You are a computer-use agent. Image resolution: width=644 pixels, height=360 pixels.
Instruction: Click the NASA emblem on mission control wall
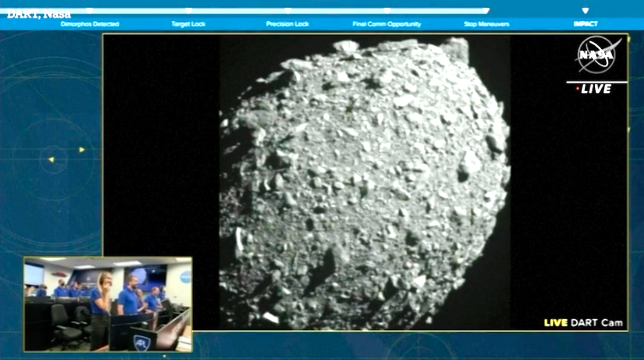[x=185, y=276]
